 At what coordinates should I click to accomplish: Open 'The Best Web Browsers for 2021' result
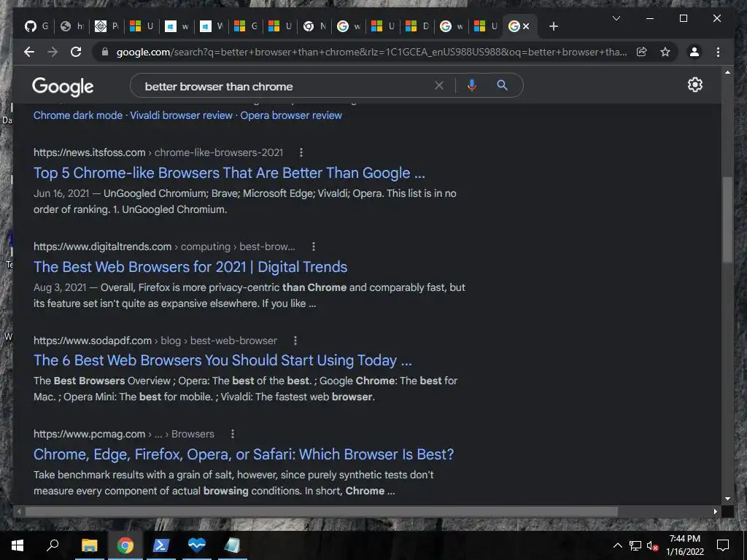[x=190, y=267]
